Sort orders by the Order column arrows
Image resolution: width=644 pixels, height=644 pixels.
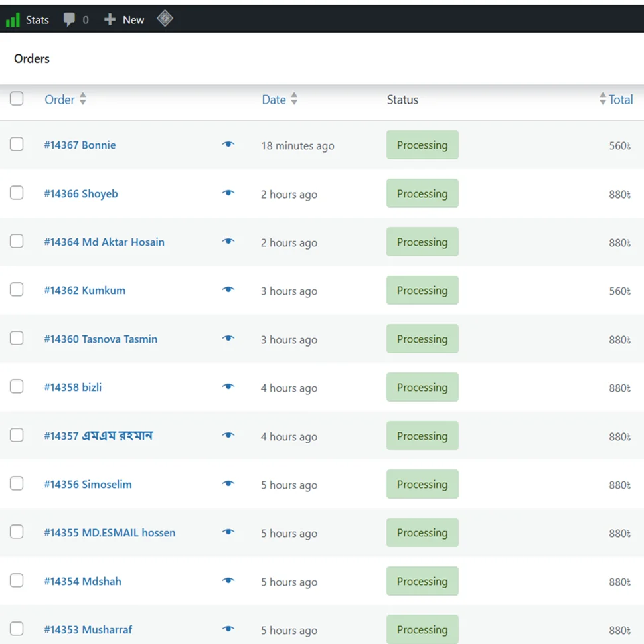[x=82, y=98]
